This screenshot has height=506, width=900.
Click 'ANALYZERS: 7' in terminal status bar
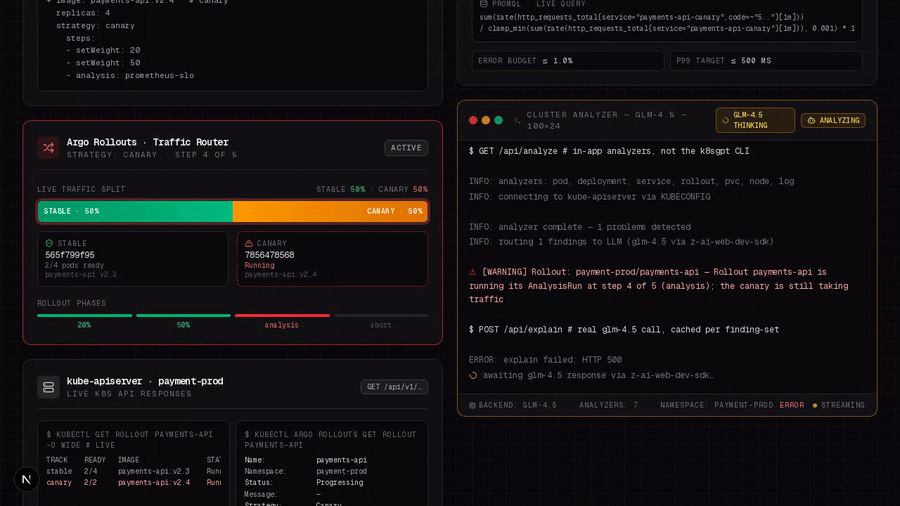pyautogui.click(x=608, y=405)
